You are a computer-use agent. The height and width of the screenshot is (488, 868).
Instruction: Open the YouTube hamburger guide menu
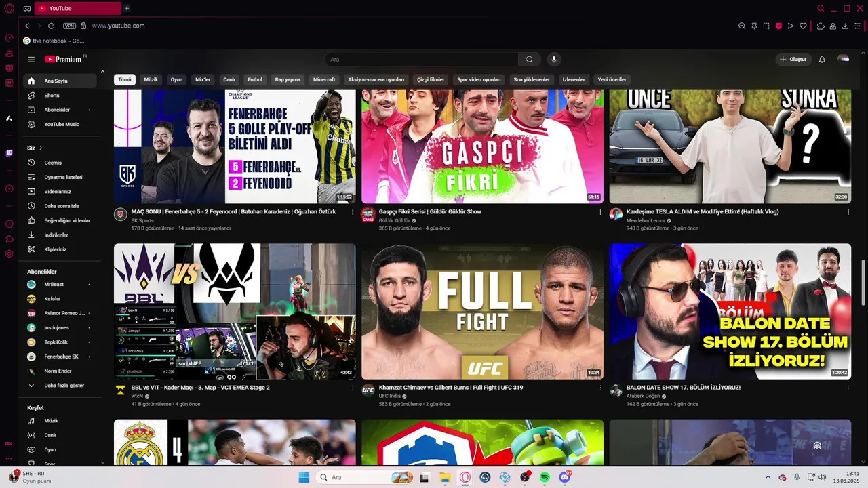pos(31,59)
